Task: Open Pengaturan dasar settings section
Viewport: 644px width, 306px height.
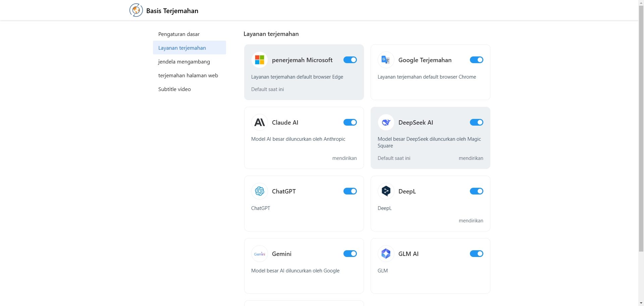Action: point(190,34)
